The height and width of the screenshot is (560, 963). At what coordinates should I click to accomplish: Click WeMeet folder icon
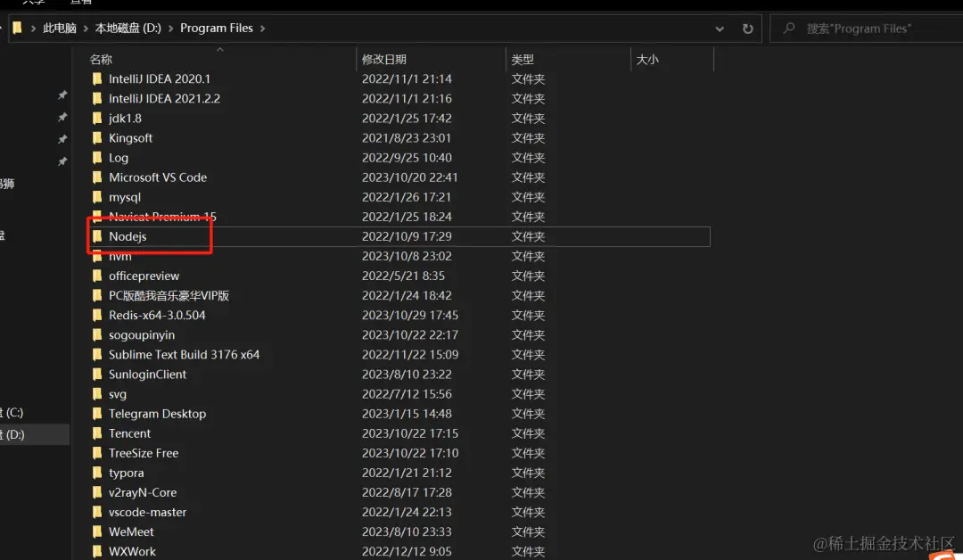97,531
